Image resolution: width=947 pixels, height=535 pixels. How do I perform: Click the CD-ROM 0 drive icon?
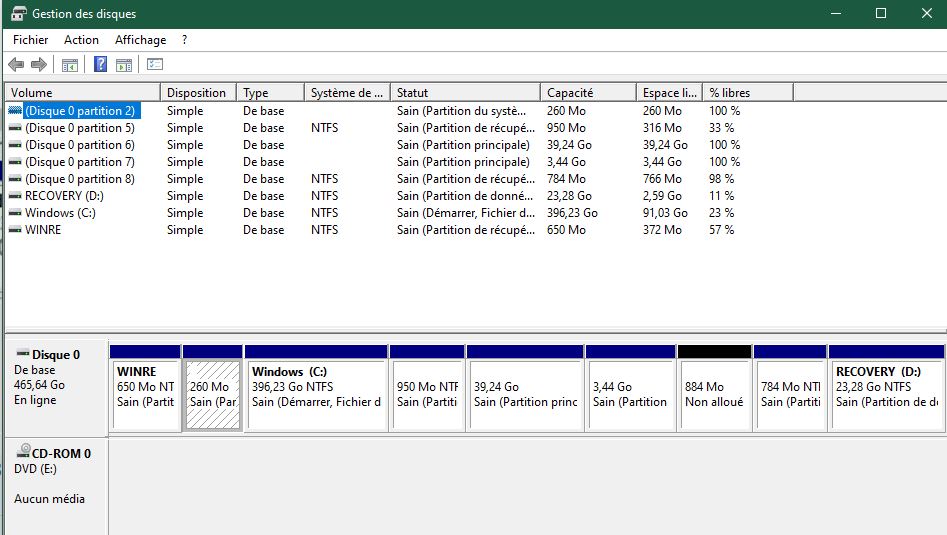click(x=24, y=450)
